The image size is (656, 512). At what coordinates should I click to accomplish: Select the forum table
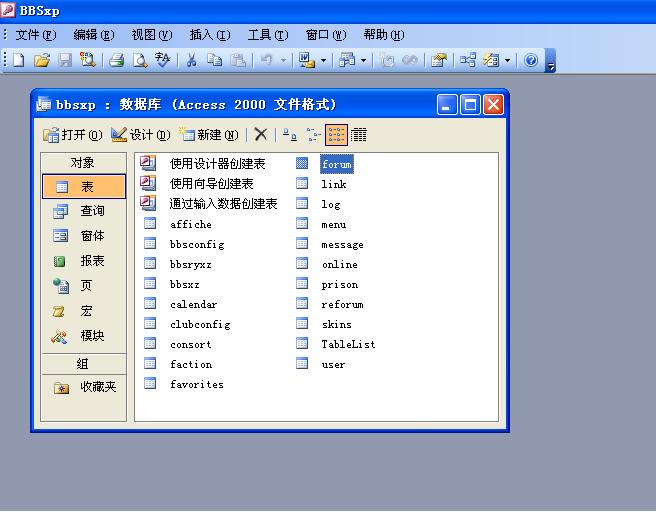click(x=337, y=164)
